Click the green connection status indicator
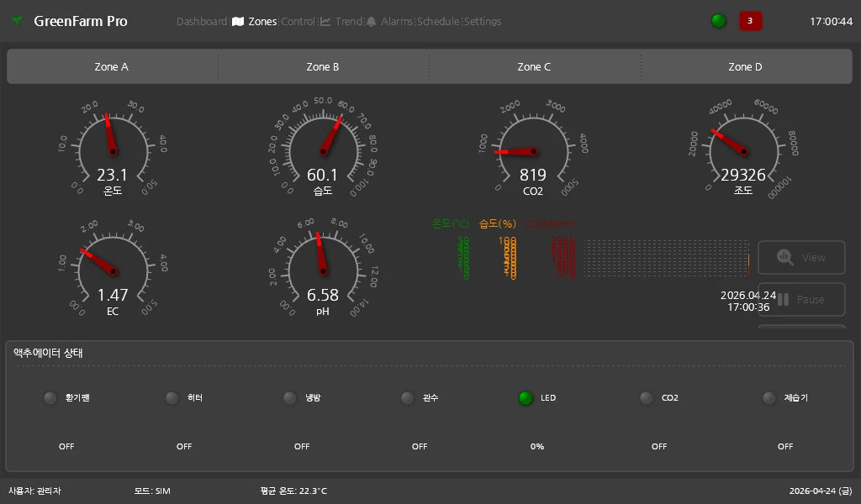861x504 pixels. tap(718, 20)
